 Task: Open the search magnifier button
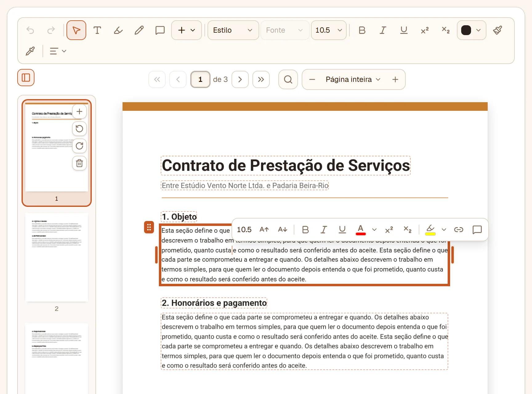coord(288,79)
